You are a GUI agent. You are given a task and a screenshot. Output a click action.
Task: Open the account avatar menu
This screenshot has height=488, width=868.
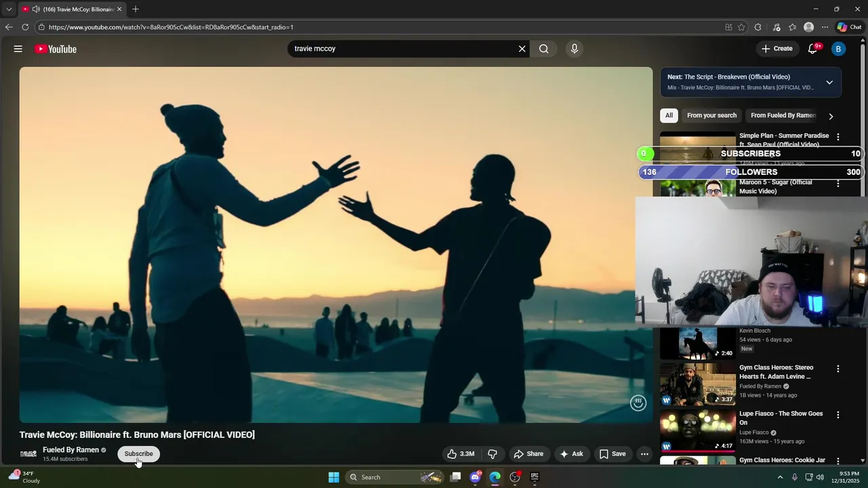coord(838,49)
